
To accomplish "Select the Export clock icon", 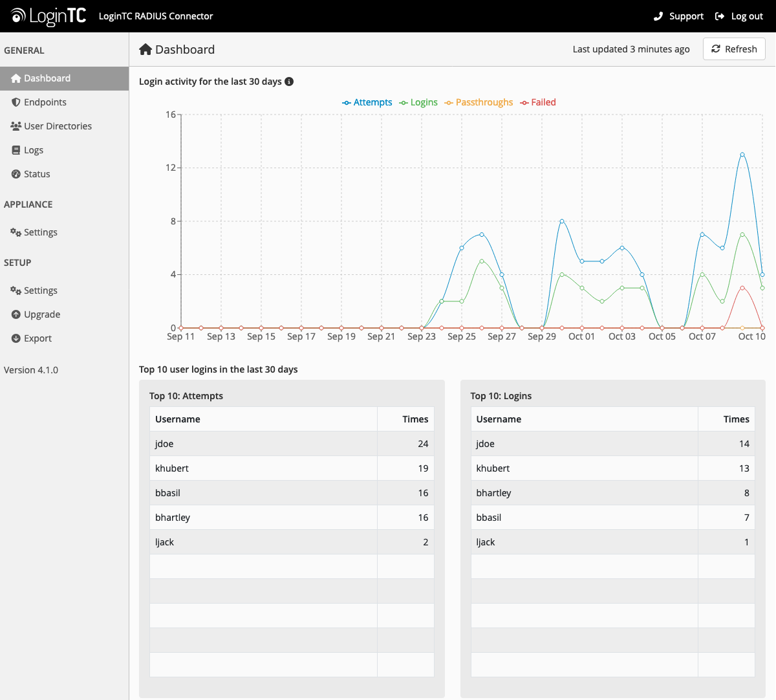I will point(14,338).
